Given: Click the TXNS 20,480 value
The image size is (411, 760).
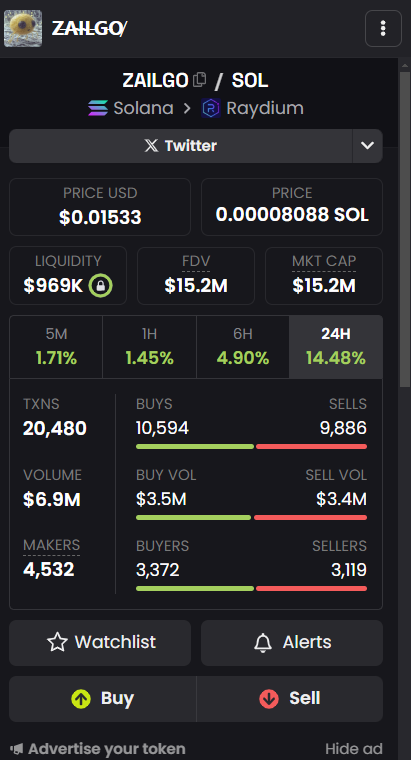Looking at the screenshot, I should 55,428.
